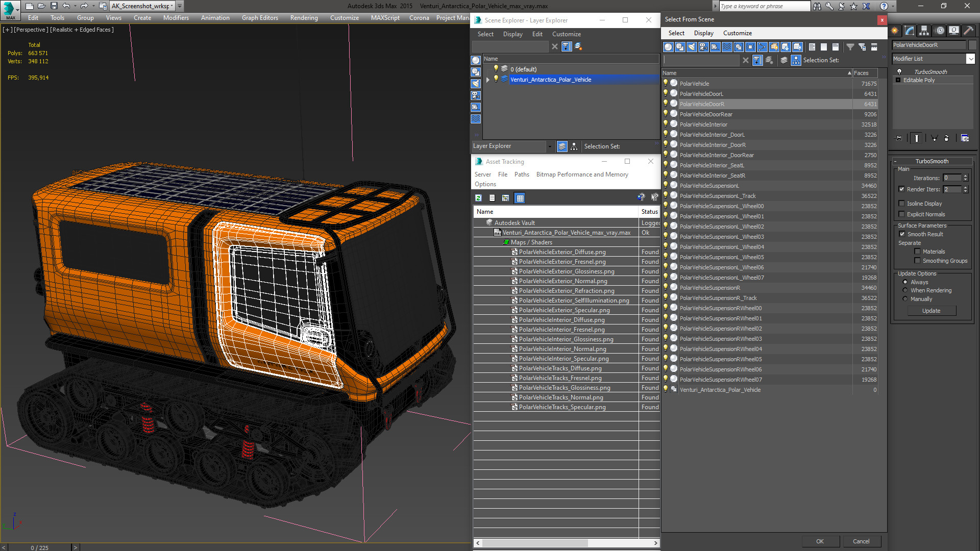Click Remove Modifier icon below modifier stack

coord(947,138)
